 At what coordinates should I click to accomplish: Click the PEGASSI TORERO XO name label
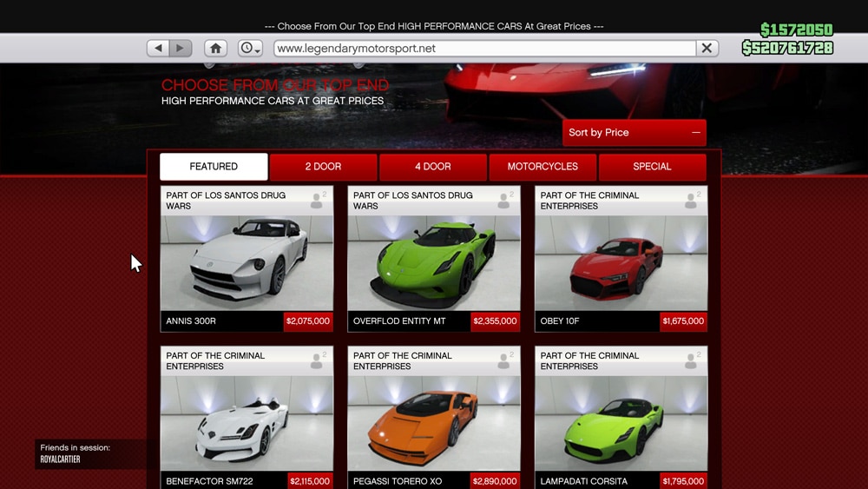[x=398, y=481]
